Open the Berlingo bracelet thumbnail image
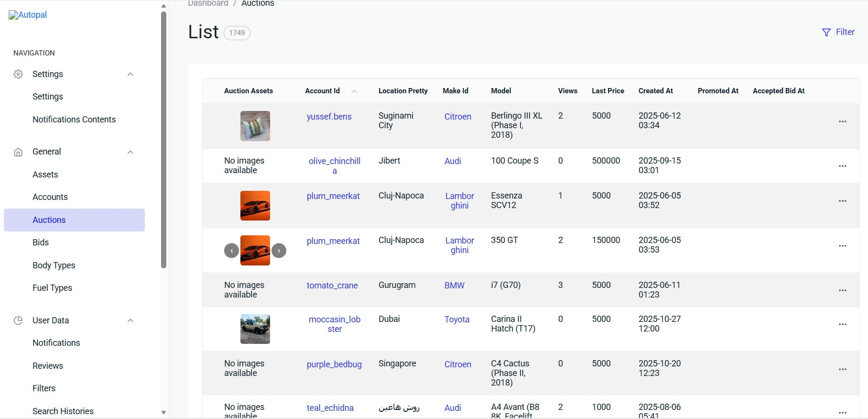The image size is (868, 419). pyautogui.click(x=255, y=126)
